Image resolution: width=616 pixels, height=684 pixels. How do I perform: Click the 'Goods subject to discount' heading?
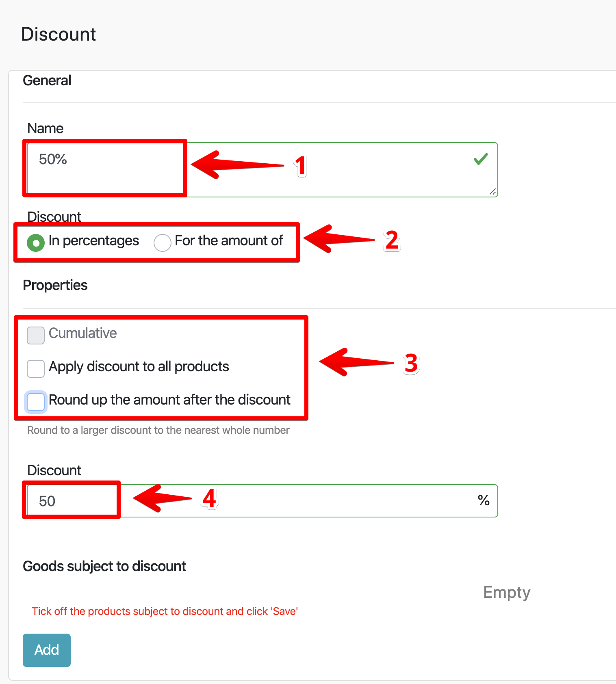104,566
